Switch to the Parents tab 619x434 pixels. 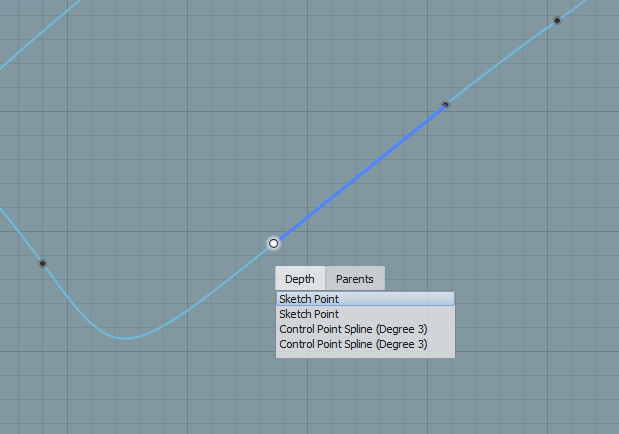[355, 279]
